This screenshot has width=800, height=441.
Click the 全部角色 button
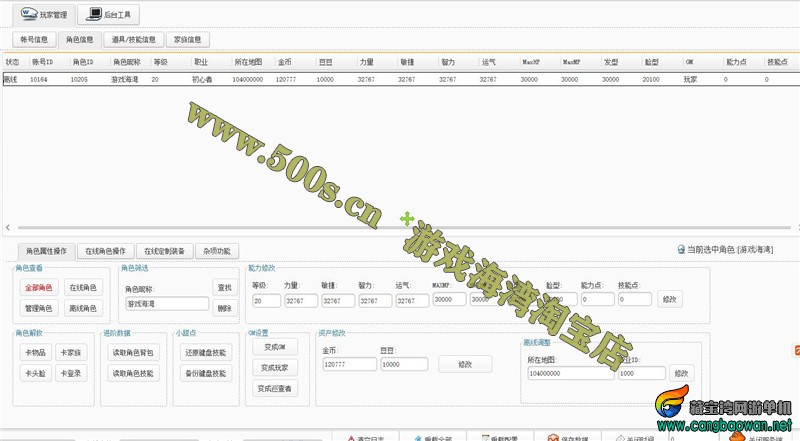tap(39, 287)
